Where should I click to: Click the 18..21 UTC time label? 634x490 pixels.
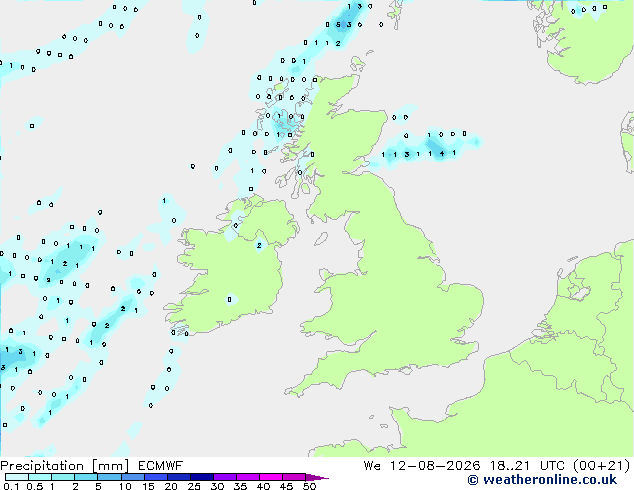click(527, 466)
